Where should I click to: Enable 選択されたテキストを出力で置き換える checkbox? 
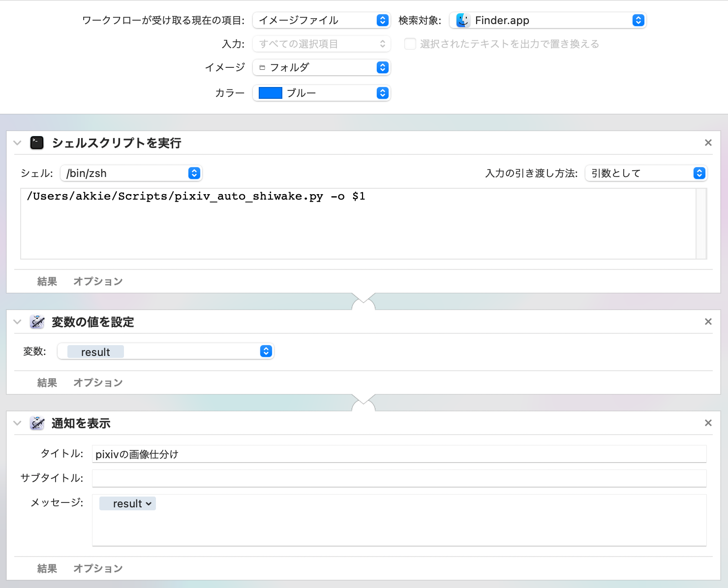click(410, 44)
